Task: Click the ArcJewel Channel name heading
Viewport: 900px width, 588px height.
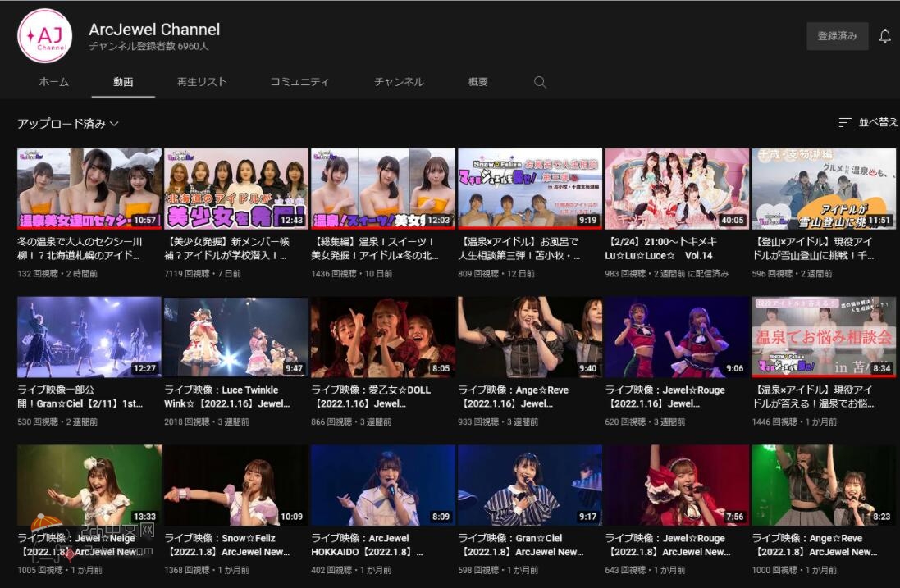Action: click(154, 30)
